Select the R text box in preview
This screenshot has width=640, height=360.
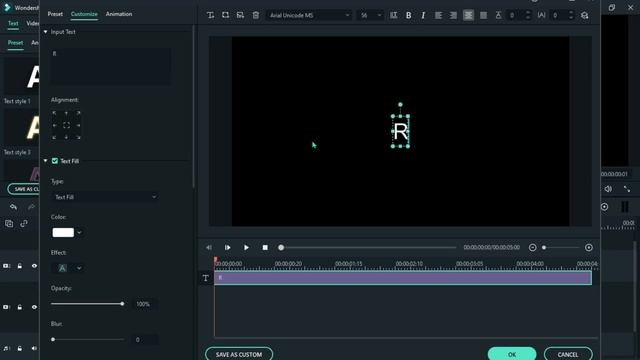point(400,131)
